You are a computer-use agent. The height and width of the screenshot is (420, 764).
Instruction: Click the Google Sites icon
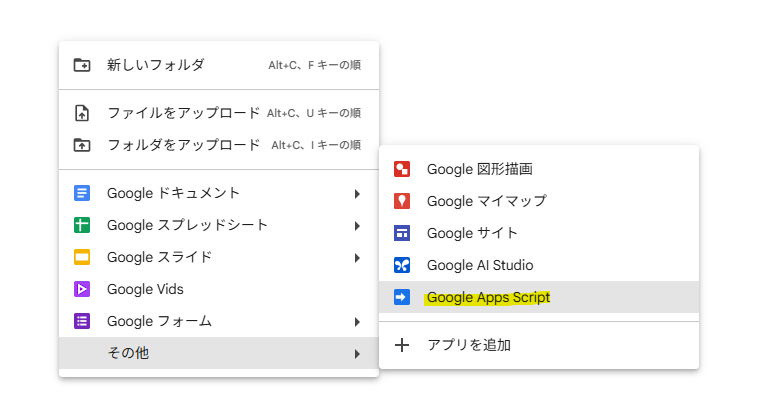[x=402, y=233]
